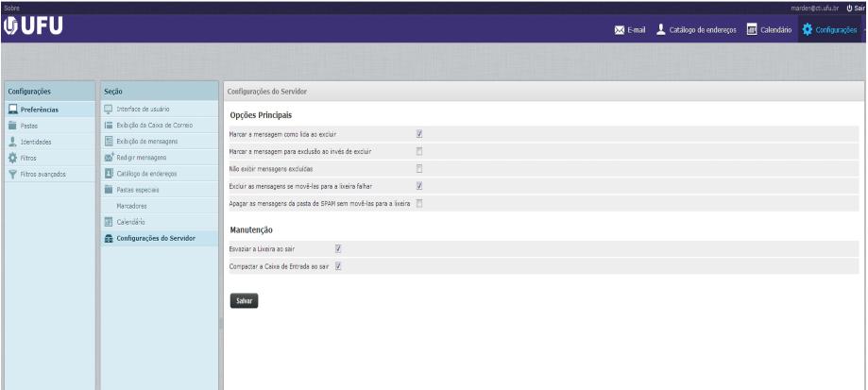The image size is (868, 390).
Task: Select Identidades in the left panel
Action: pos(37,141)
